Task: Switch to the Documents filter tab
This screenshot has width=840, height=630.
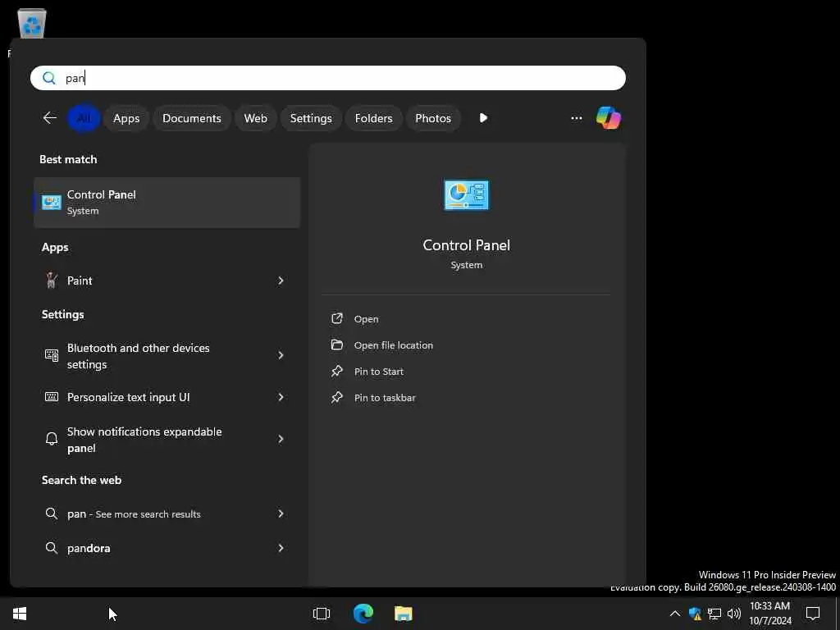Action: click(x=192, y=118)
